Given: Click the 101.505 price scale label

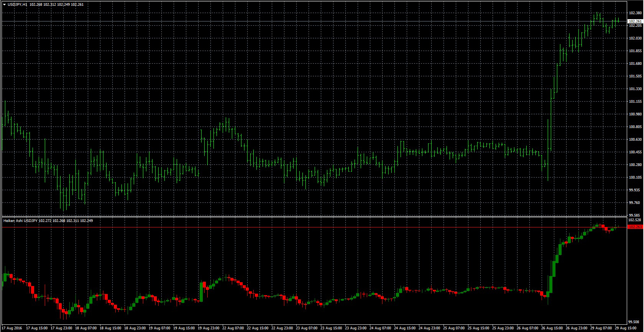Looking at the screenshot, I should pyautogui.click(x=635, y=76).
